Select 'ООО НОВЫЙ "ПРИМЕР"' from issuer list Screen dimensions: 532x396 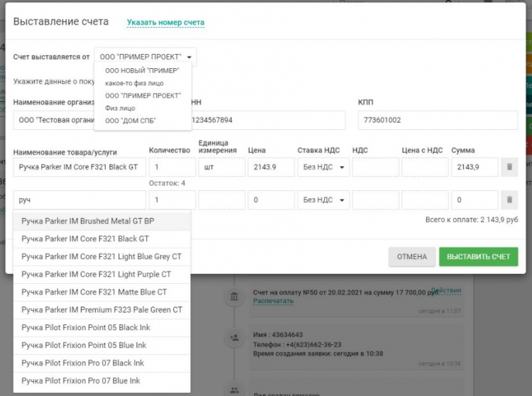[x=142, y=70]
